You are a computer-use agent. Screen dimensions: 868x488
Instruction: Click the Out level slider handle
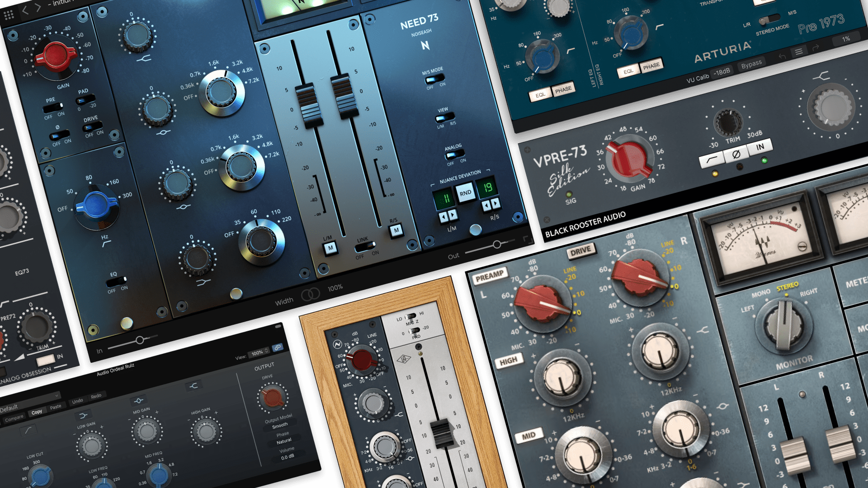coord(497,244)
